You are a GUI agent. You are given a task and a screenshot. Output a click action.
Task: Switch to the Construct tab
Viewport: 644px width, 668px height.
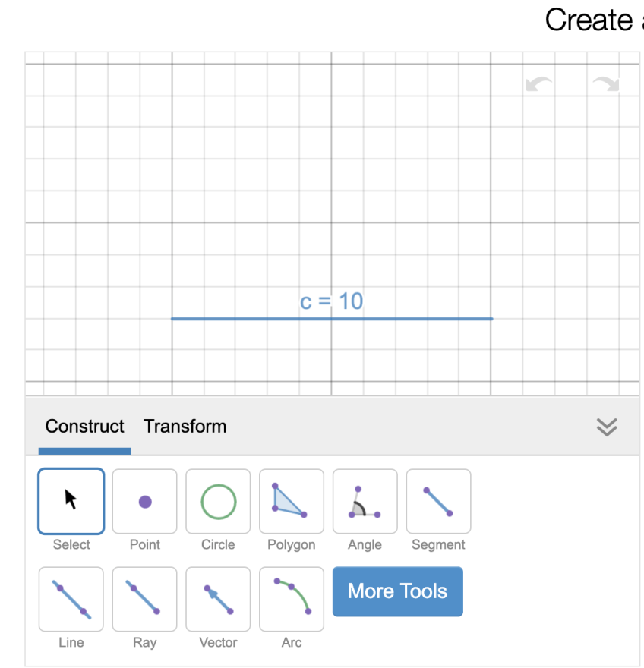coord(84,427)
